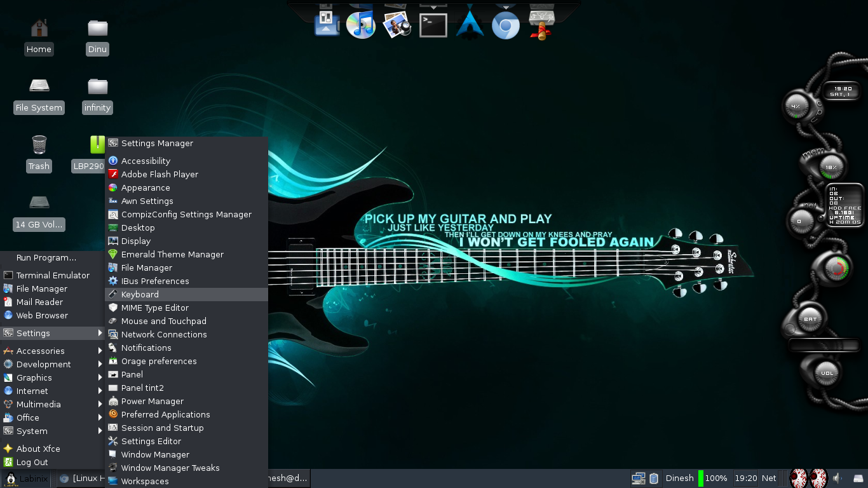Open Settings Editor
Viewport: 868px width, 488px height.
(x=186, y=441)
